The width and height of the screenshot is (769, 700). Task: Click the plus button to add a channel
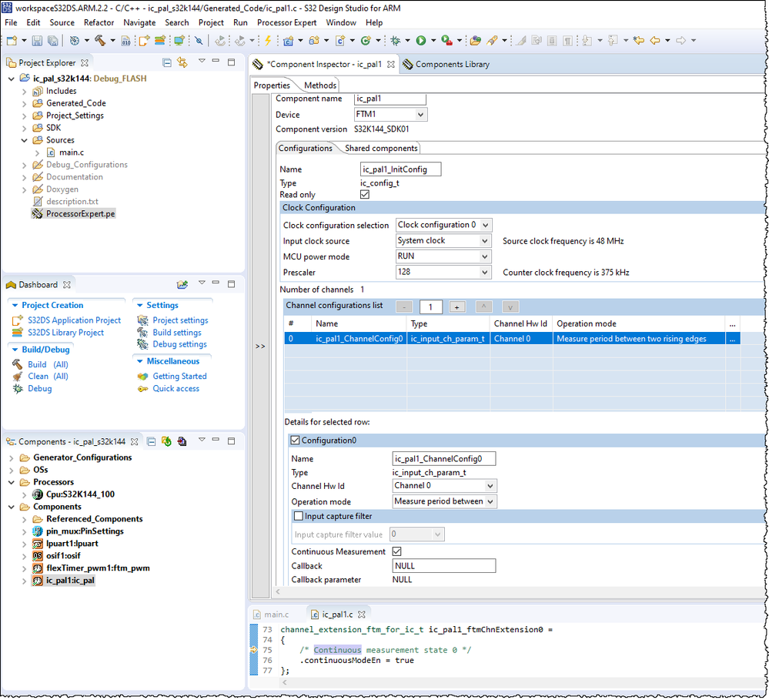click(456, 306)
